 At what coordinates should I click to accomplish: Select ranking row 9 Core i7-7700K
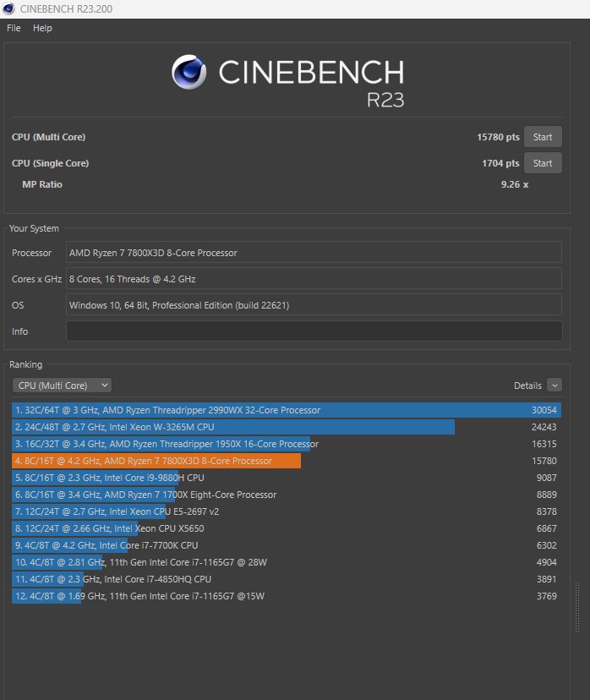(x=287, y=545)
